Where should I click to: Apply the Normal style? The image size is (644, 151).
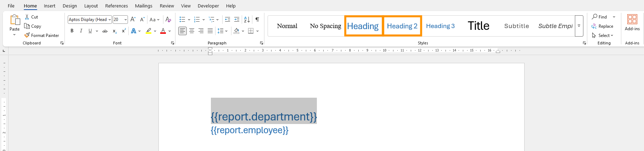(287, 26)
